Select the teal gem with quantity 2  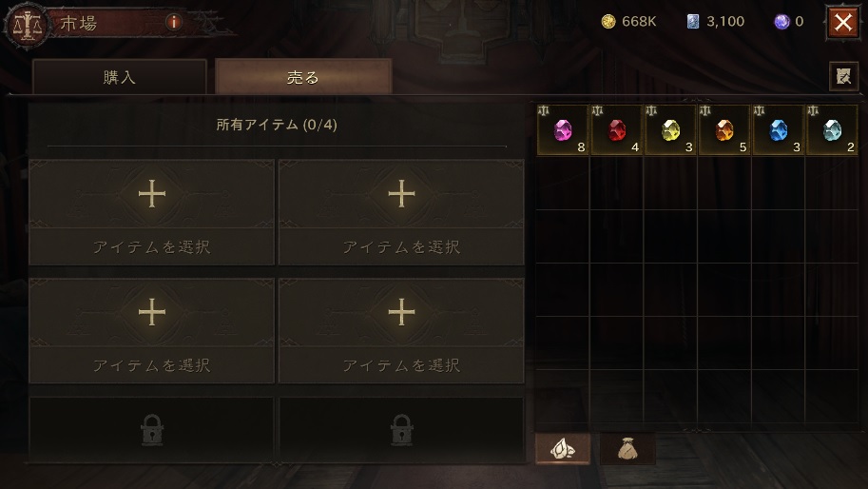tap(832, 130)
